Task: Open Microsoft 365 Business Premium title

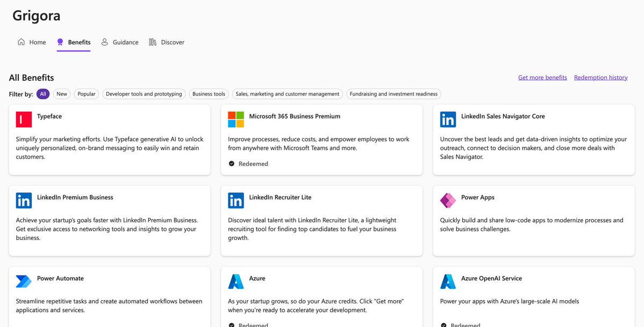Action: click(295, 116)
